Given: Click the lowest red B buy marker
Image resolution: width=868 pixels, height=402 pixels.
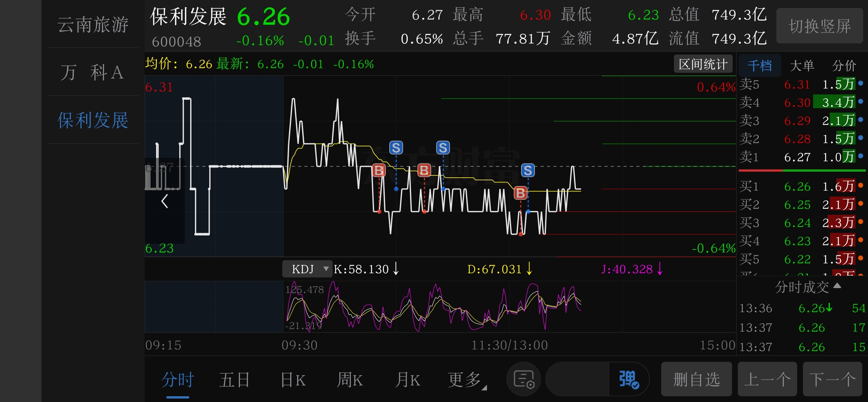Looking at the screenshot, I should 520,193.
